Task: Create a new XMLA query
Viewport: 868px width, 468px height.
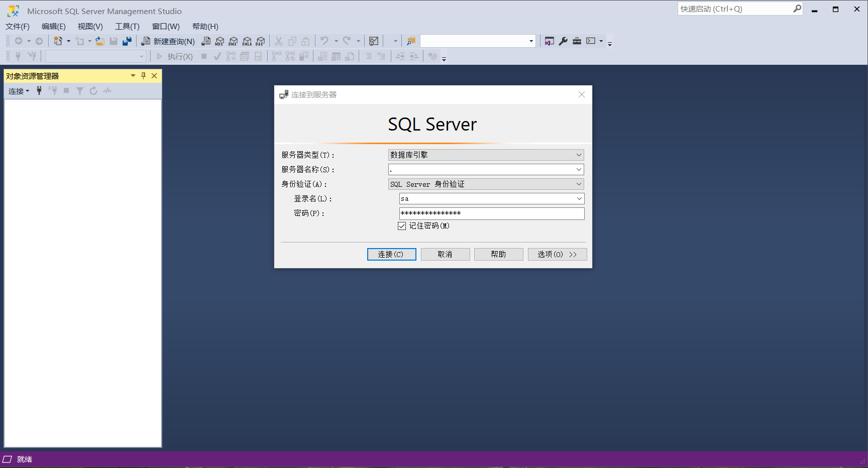Action: point(247,41)
